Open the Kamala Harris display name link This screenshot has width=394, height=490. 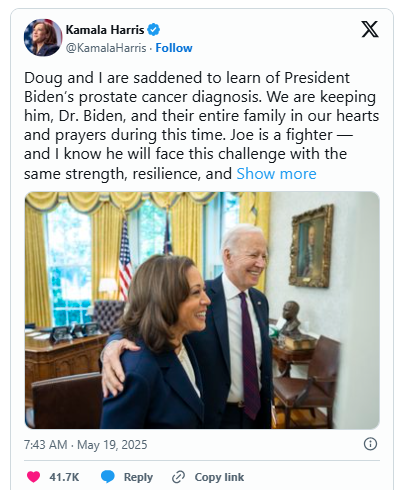105,30
